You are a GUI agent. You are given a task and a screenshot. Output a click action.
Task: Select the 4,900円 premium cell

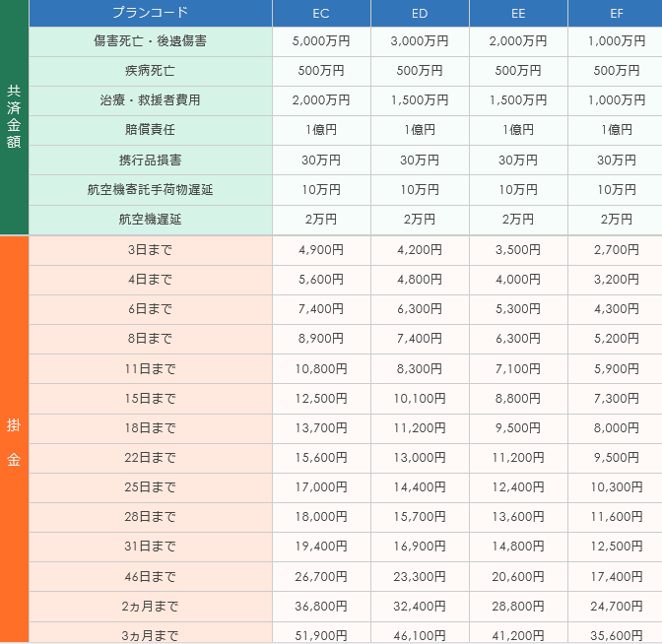321,250
